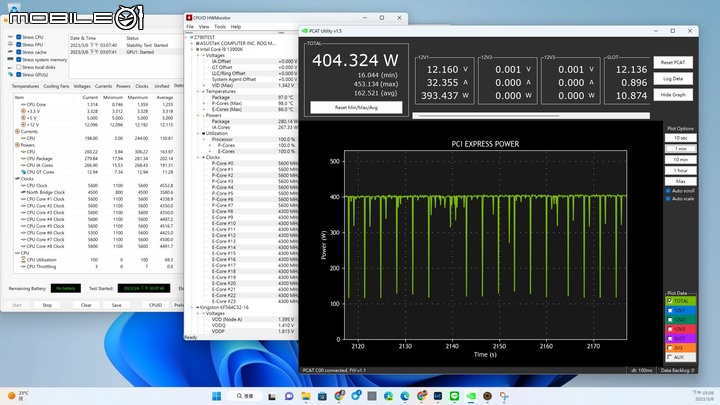The image size is (720, 405).
Task: Uncheck TOTAL in PCAT Plot Data
Action: (669, 301)
